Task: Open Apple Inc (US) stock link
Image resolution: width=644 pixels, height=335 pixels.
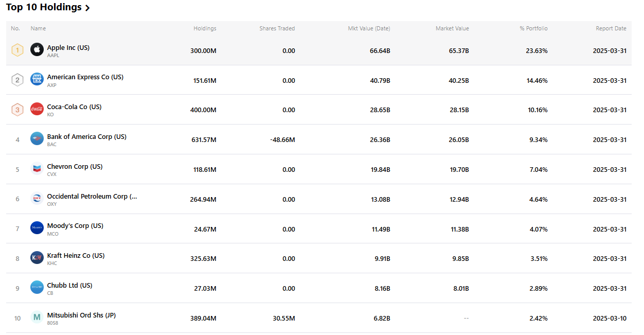Action: pyautogui.click(x=68, y=48)
